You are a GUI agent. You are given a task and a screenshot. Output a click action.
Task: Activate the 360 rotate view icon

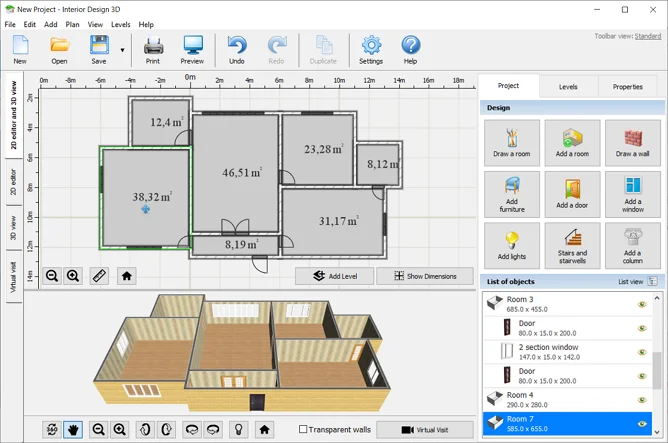point(52,429)
